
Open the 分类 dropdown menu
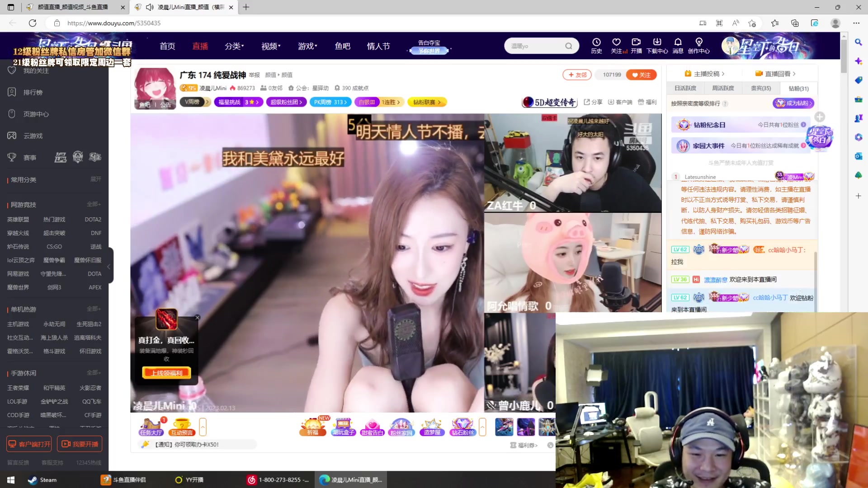point(234,46)
